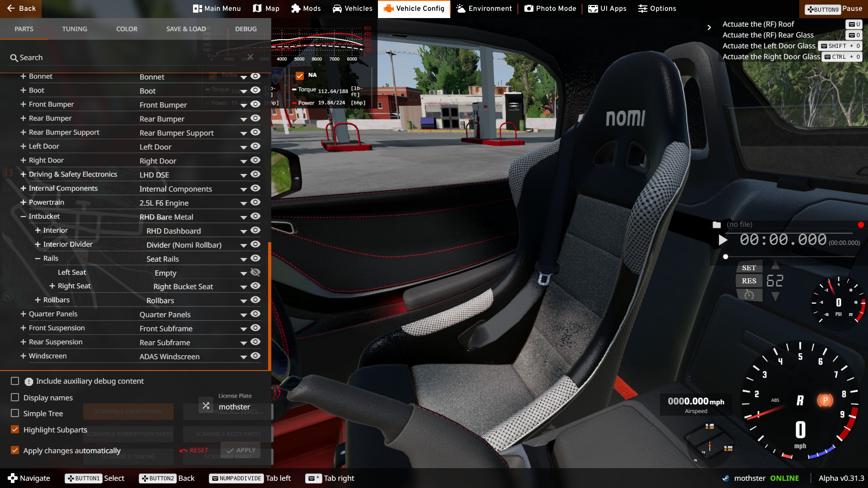
Task: Collapse the Intbucket tree node
Action: [23, 216]
